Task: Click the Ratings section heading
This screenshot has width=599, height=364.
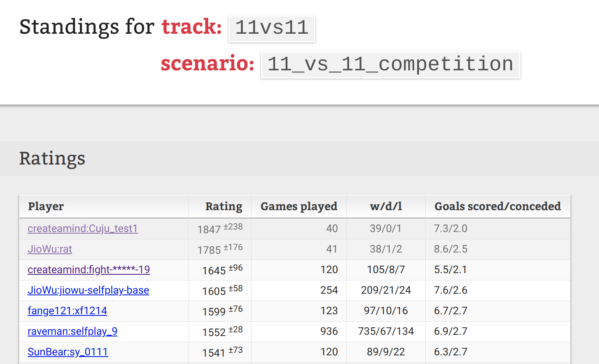Action: click(52, 159)
